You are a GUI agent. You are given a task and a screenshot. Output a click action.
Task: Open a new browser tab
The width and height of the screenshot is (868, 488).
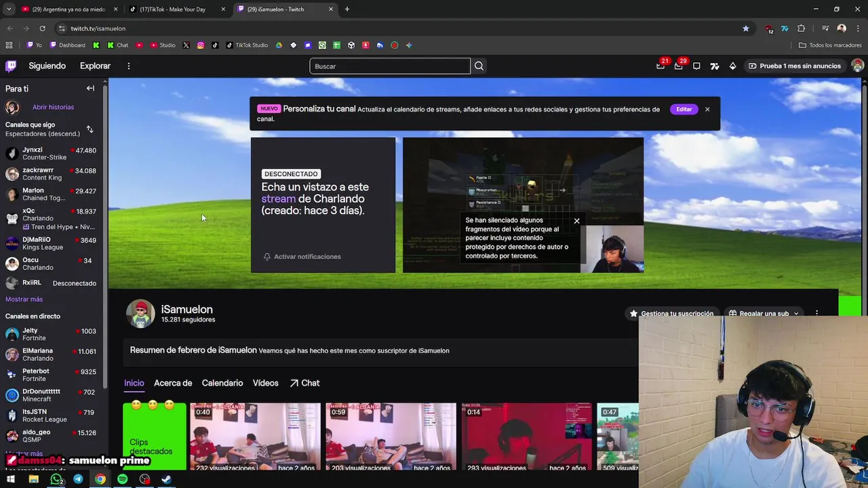[x=347, y=9]
